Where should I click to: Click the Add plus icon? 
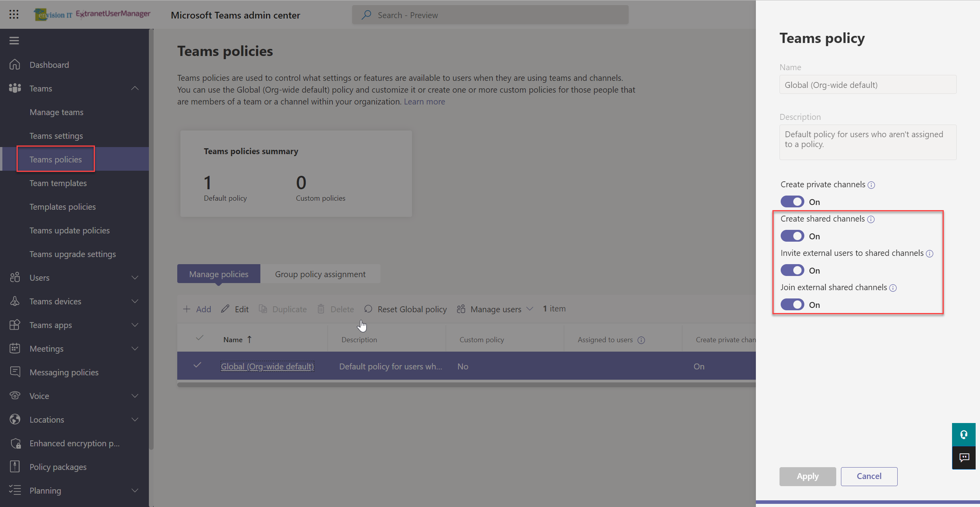(187, 309)
